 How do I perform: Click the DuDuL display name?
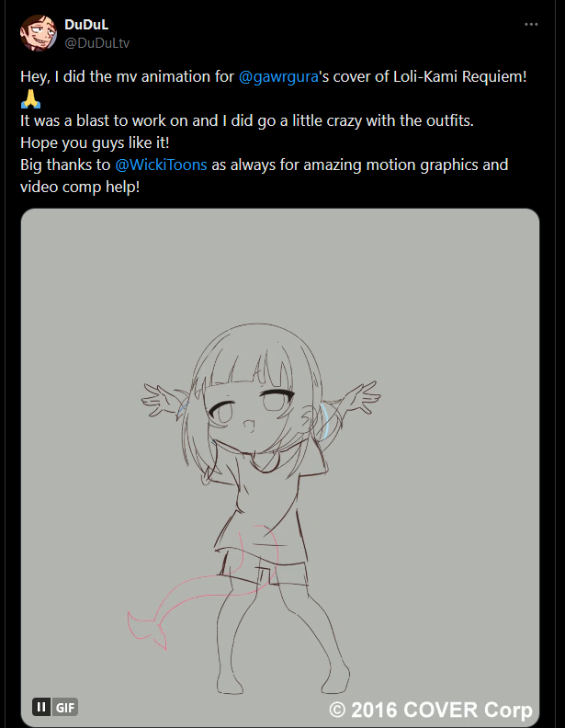tap(86, 24)
